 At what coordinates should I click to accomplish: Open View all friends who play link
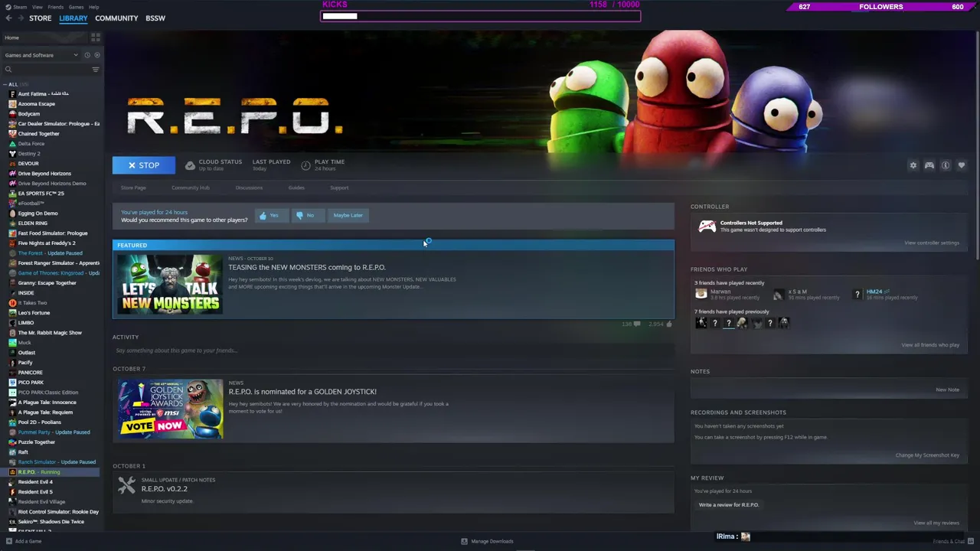(x=930, y=345)
